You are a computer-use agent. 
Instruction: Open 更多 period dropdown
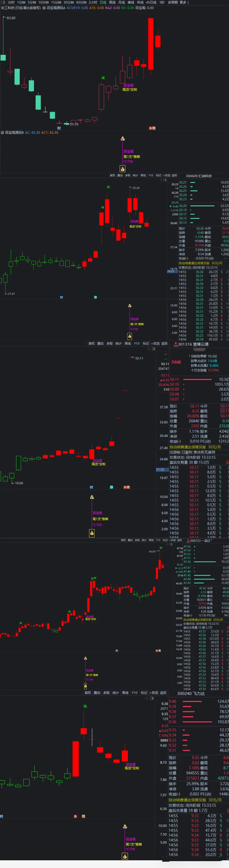(x=184, y=2)
